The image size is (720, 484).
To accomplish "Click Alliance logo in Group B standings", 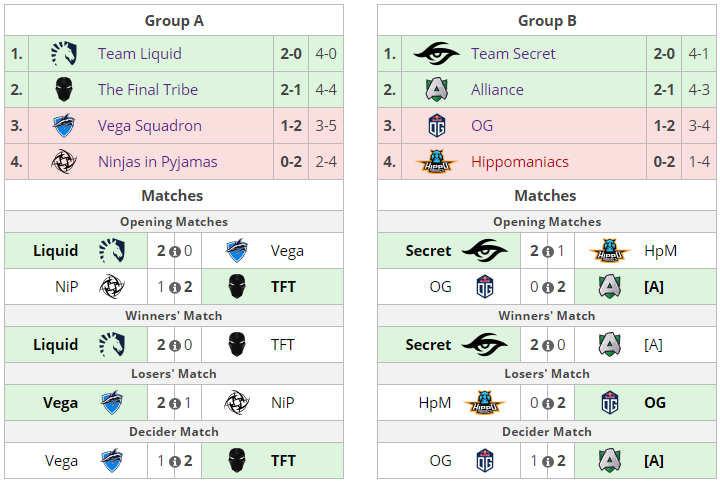I will 437,90.
